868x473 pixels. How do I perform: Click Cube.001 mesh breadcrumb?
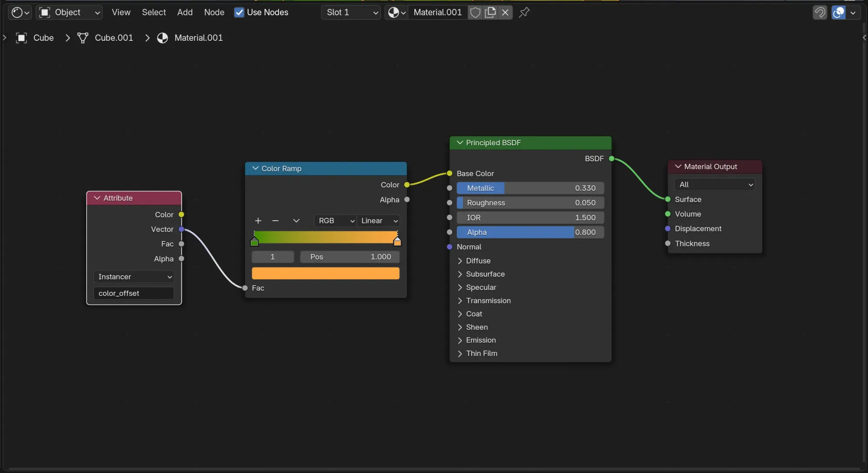coord(114,38)
